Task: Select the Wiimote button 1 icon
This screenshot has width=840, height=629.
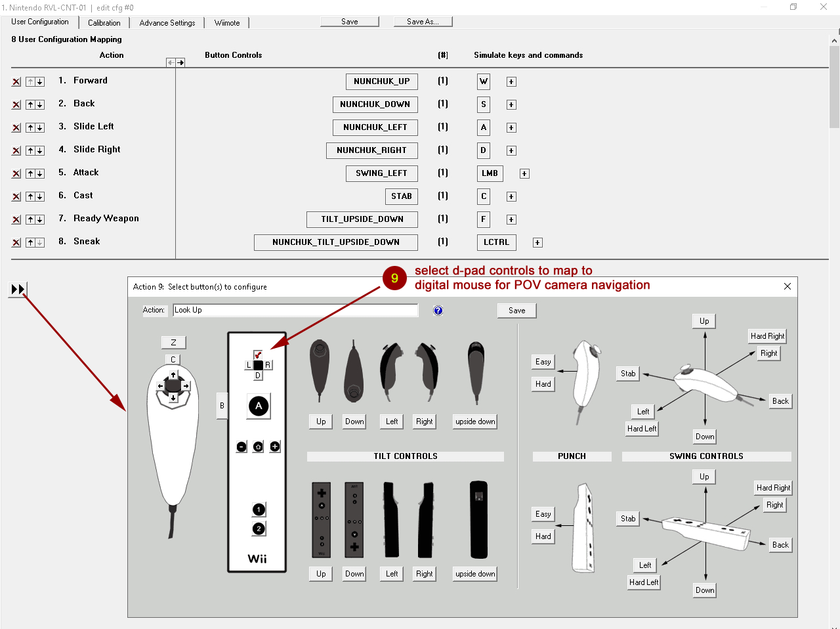Action: pos(259,510)
